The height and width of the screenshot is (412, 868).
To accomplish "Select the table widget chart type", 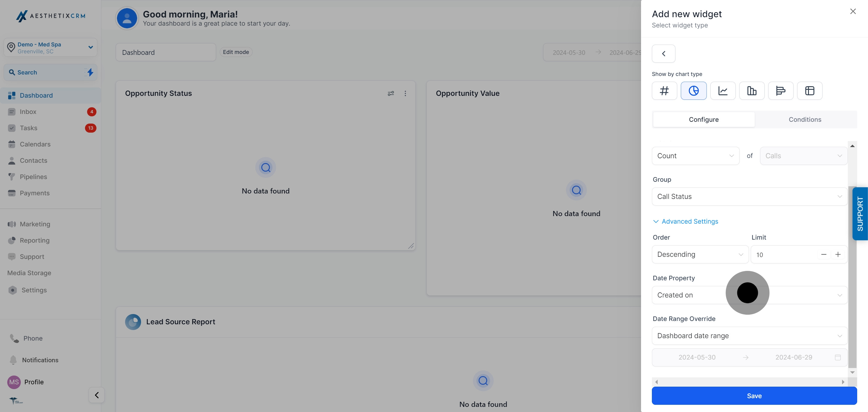I will (809, 91).
